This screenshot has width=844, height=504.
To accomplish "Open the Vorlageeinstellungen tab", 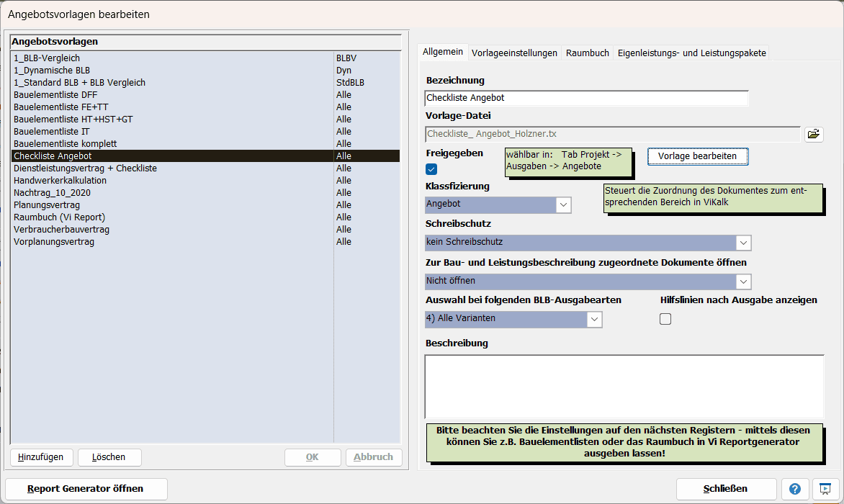I will coord(514,53).
